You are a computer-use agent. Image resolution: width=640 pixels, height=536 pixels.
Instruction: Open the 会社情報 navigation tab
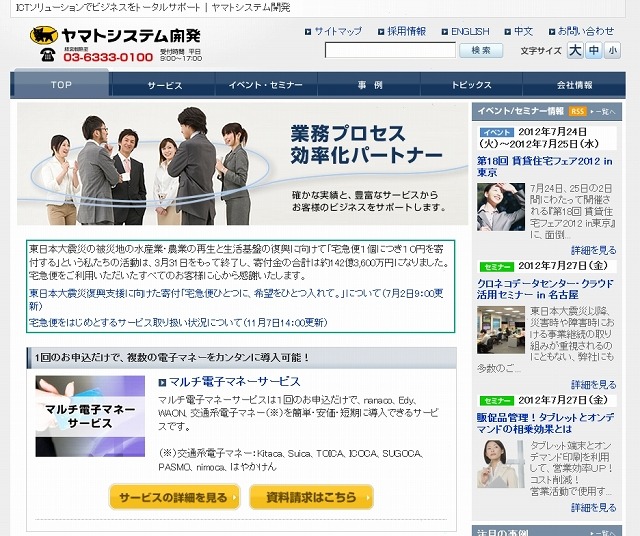574,85
